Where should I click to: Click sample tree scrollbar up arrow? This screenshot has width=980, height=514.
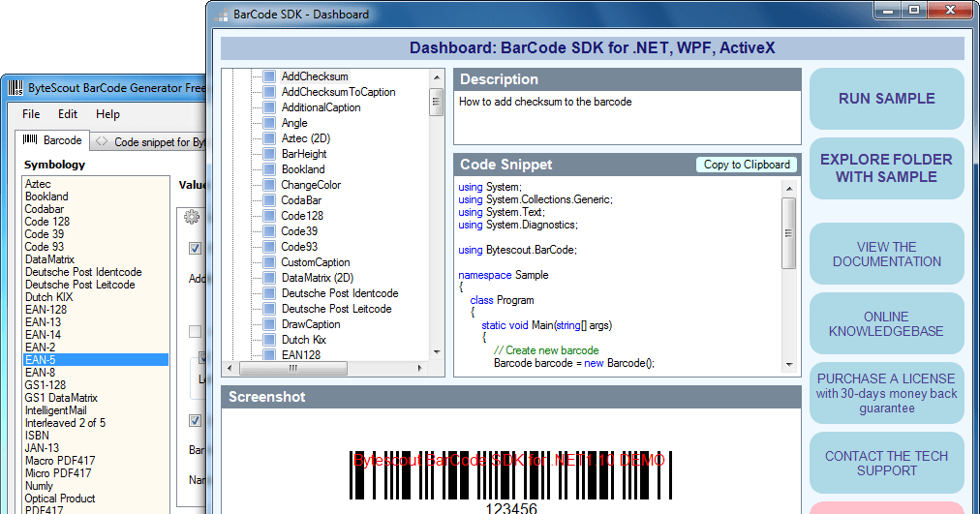click(x=436, y=77)
